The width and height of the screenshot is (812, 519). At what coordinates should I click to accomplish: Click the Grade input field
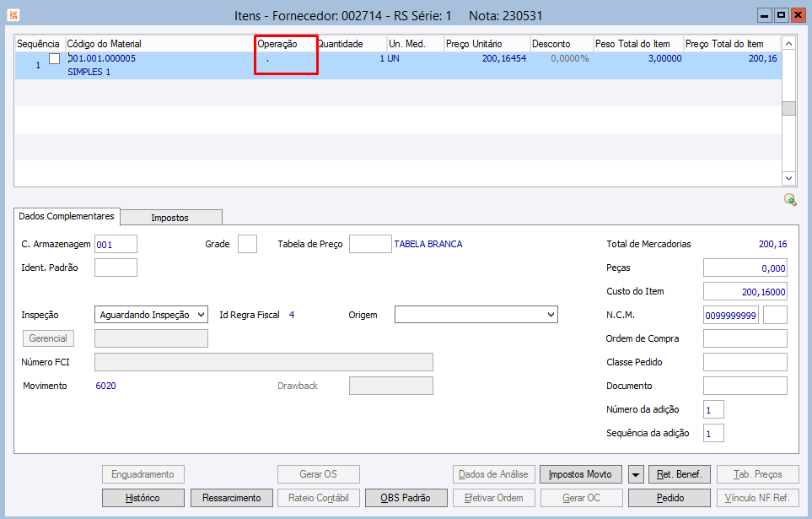pos(248,244)
